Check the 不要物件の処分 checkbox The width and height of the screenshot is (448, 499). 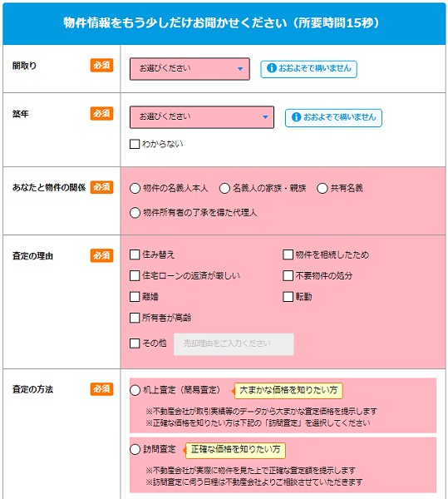(288, 275)
